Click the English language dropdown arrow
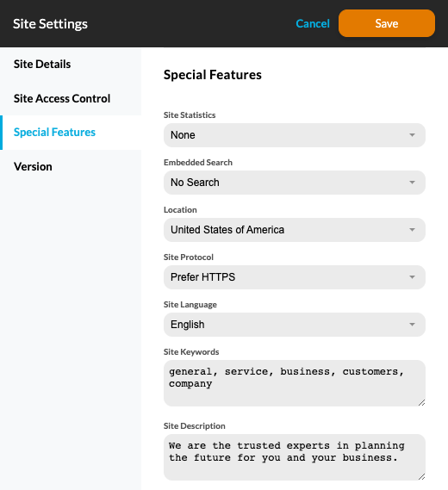 [x=412, y=325]
